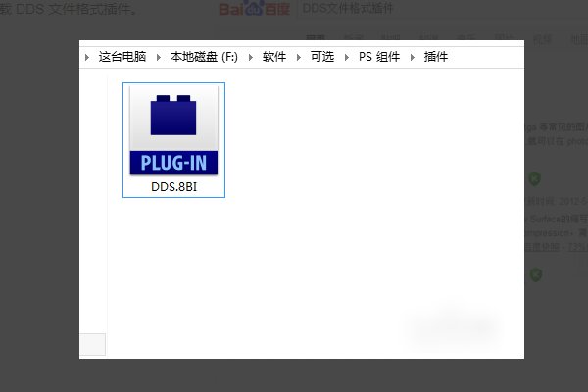The image size is (588, 392).
Task: Click the lower green shield icon in the Baidu results
Action: (x=536, y=275)
